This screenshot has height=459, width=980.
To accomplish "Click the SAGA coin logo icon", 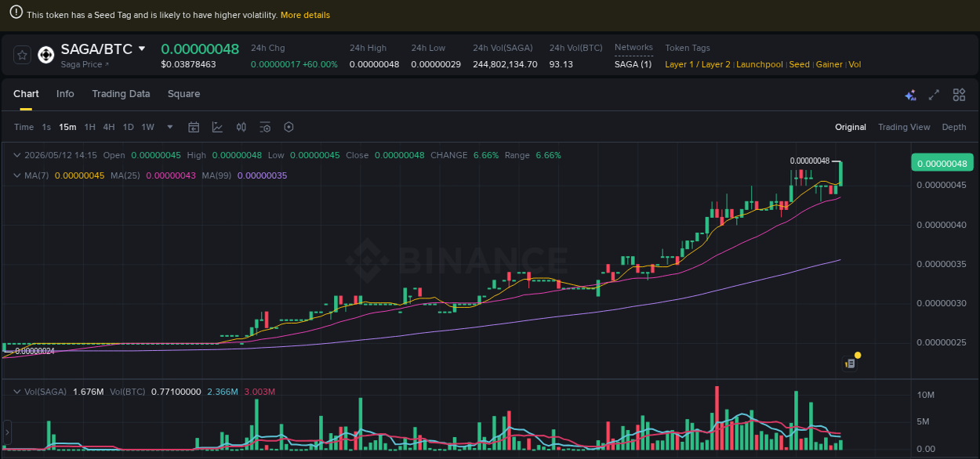I will tap(46, 54).
